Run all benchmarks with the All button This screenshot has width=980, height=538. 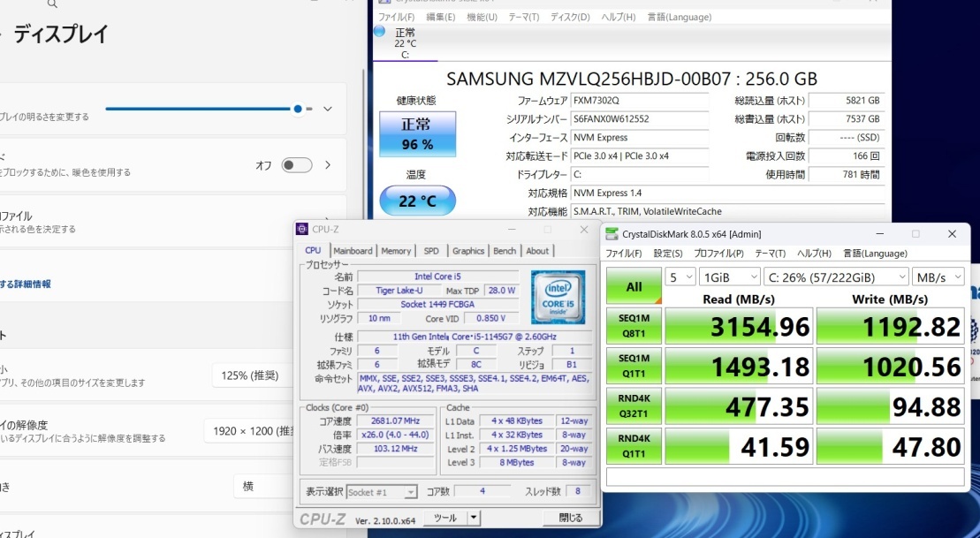pos(634,286)
